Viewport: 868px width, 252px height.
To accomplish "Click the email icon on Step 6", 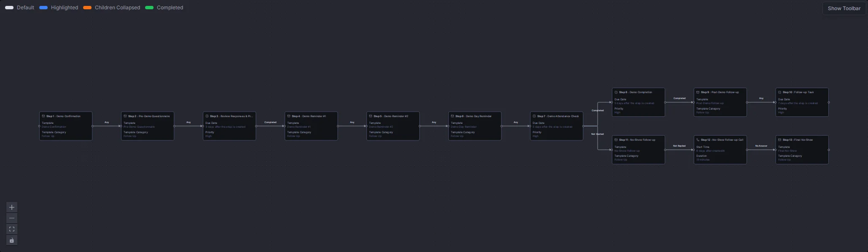I will tap(453, 116).
